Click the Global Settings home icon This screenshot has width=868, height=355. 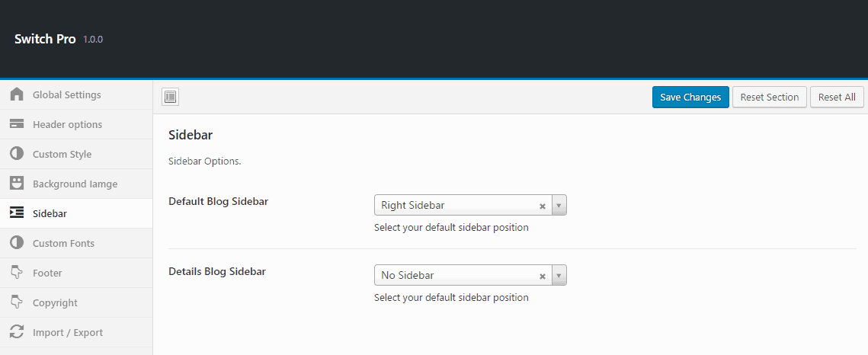coord(17,95)
